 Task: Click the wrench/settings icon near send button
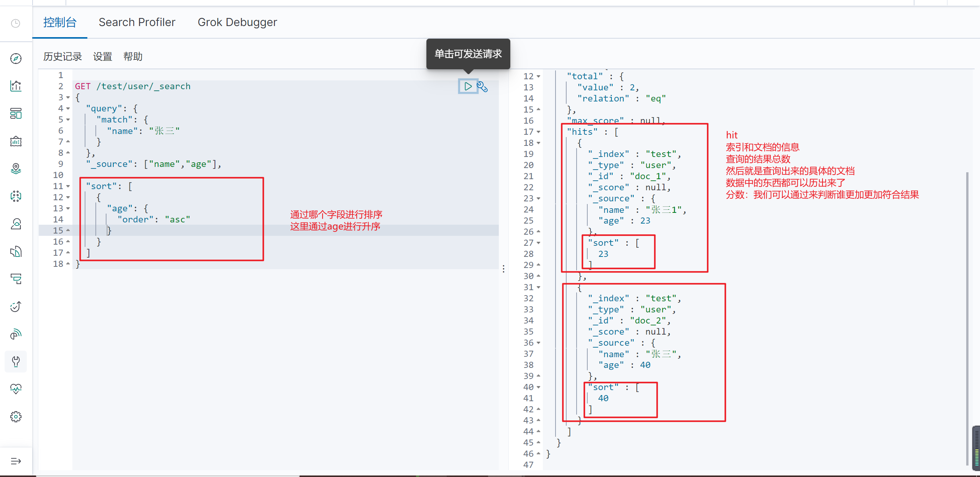click(484, 86)
